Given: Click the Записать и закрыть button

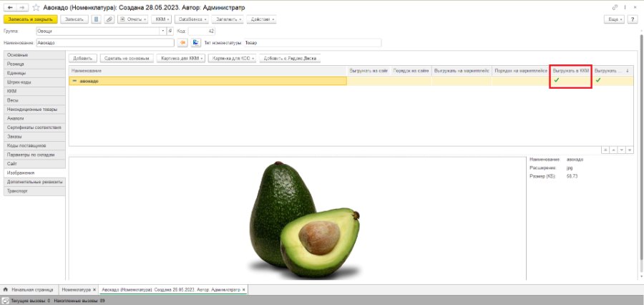Looking at the screenshot, I should [30, 19].
